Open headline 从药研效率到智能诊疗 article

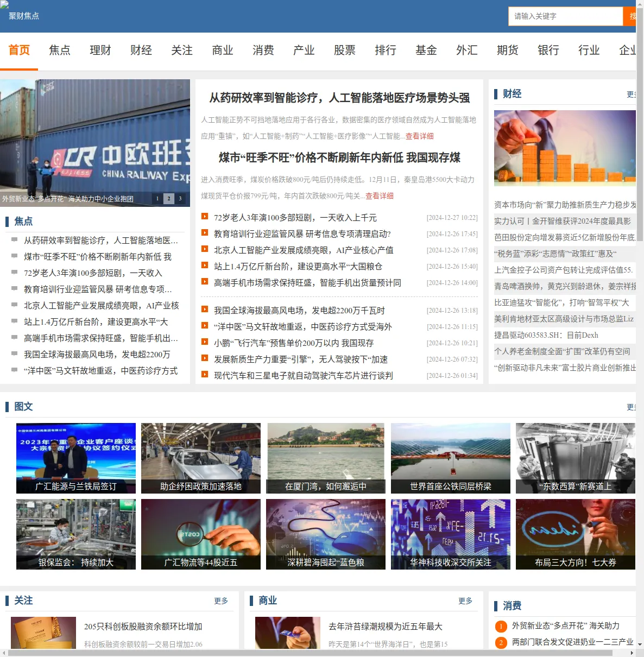click(339, 98)
